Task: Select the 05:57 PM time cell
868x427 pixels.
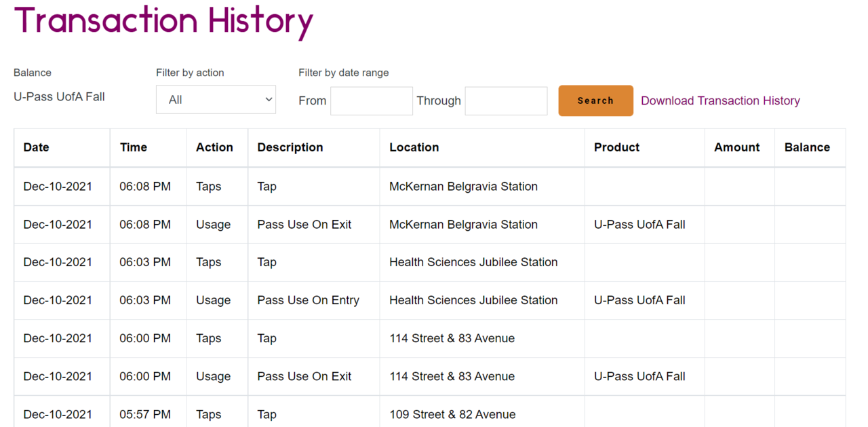Action: coord(145,414)
